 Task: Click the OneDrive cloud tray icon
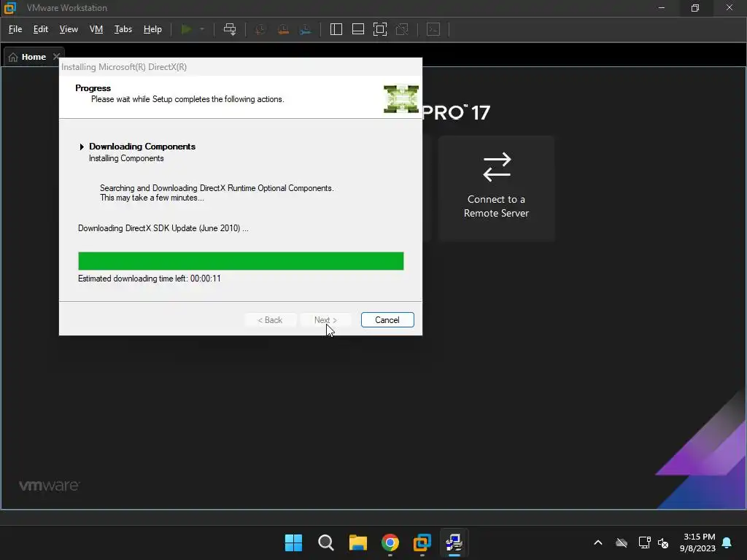(x=622, y=542)
